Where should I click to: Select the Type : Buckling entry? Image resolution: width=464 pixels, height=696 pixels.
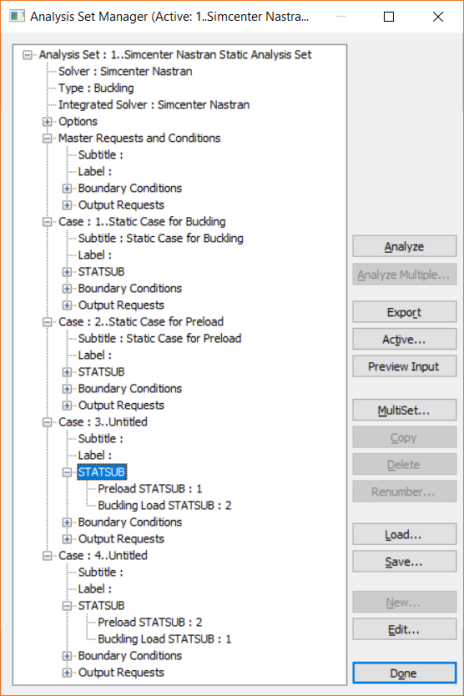[x=96, y=88]
